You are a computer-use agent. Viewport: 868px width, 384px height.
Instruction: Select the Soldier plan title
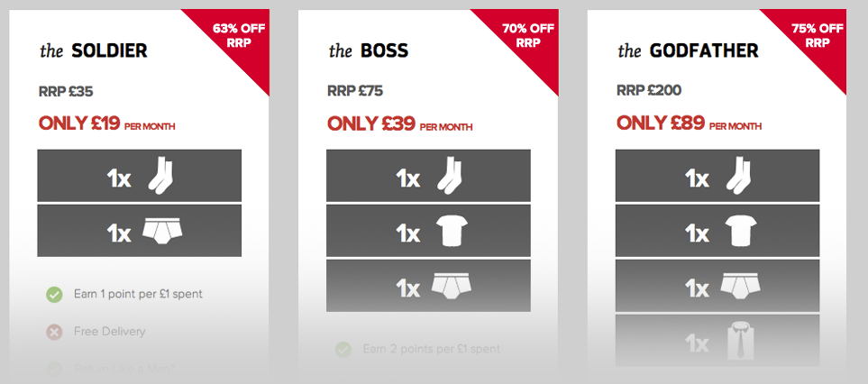pos(94,50)
